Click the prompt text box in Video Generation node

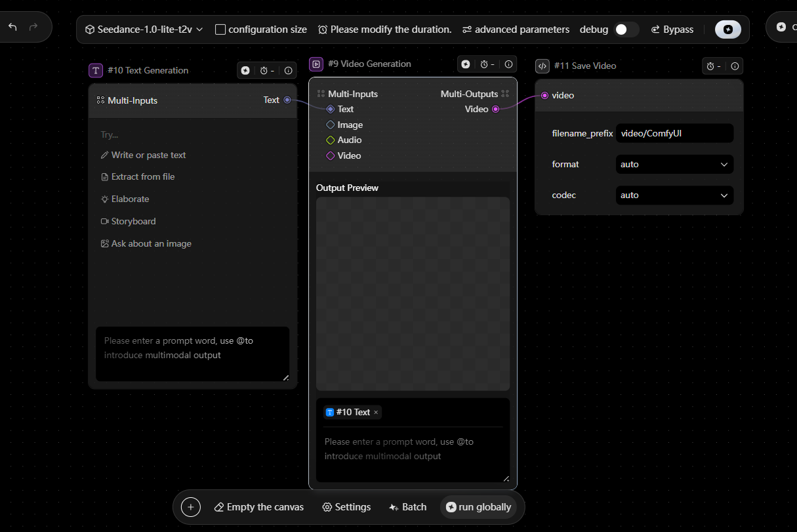click(x=413, y=456)
